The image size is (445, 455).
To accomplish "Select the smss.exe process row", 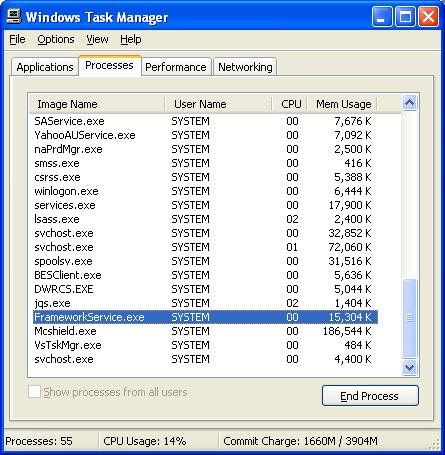I will [x=205, y=163].
